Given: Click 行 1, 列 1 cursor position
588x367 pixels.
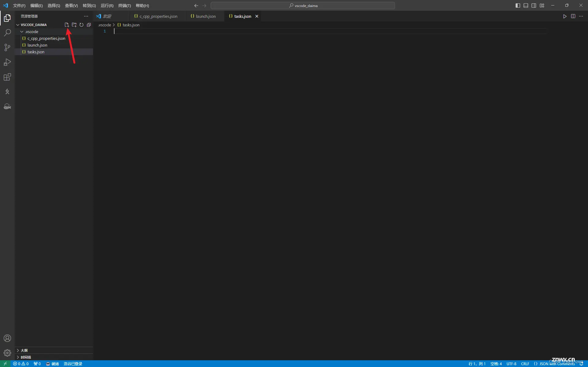Looking at the screenshot, I should (x=477, y=364).
